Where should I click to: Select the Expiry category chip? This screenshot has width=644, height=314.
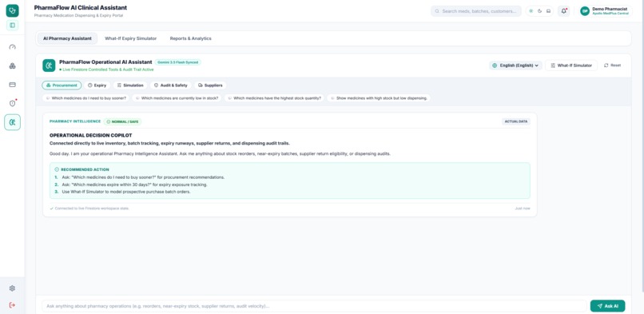pyautogui.click(x=97, y=85)
